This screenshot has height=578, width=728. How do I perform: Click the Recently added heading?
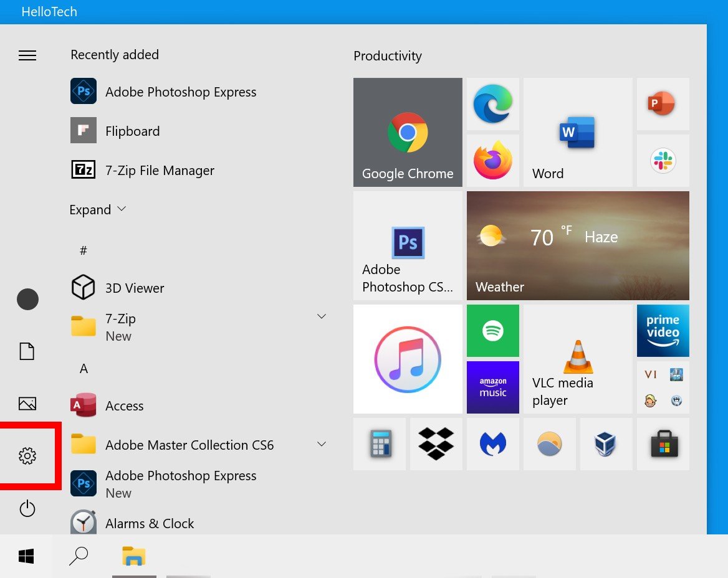coord(115,55)
